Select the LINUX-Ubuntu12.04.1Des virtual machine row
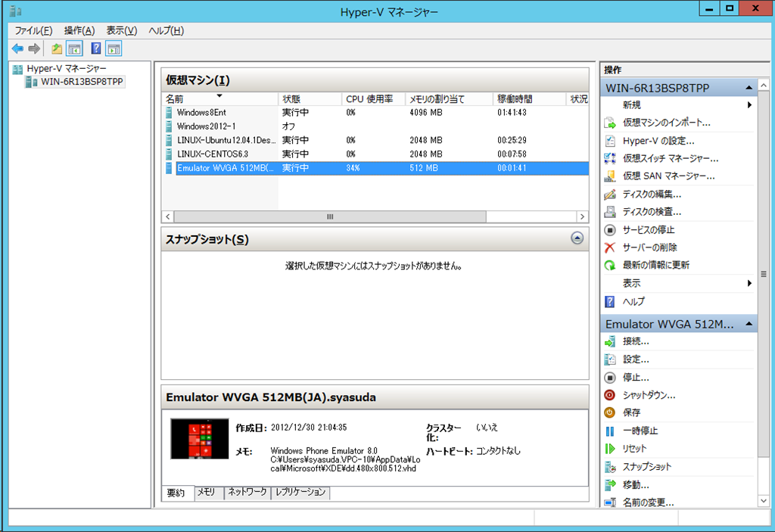Image resolution: width=775 pixels, height=532 pixels. pyautogui.click(x=375, y=141)
